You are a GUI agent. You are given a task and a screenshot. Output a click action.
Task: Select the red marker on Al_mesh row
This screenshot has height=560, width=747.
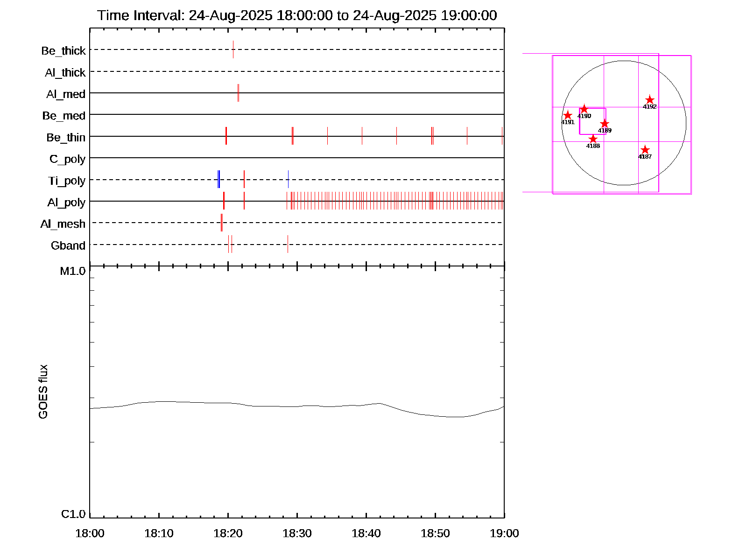[222, 223]
